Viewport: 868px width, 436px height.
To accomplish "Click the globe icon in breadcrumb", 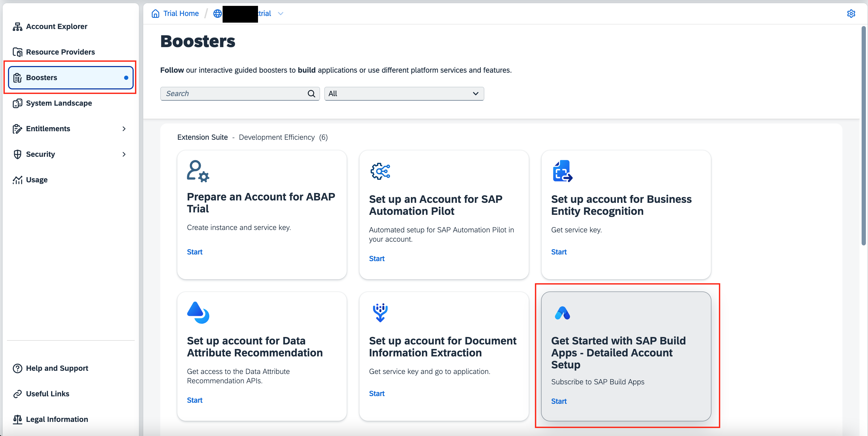I will tap(218, 14).
